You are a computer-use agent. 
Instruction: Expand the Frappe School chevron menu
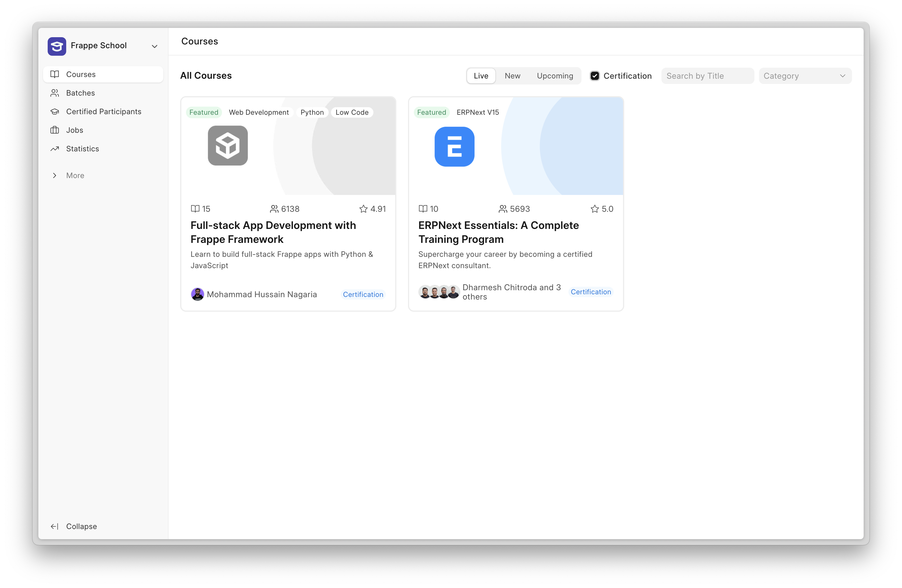point(154,46)
